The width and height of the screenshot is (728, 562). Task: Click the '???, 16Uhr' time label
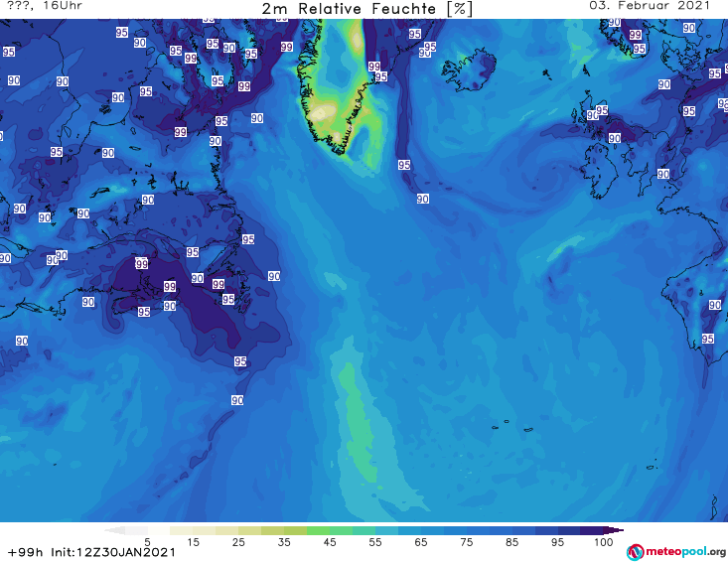(x=45, y=6)
